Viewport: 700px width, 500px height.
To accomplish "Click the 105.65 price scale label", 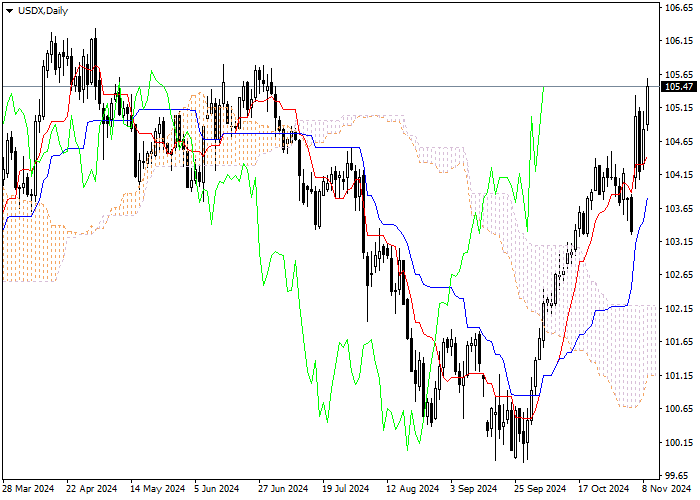I will coord(679,75).
